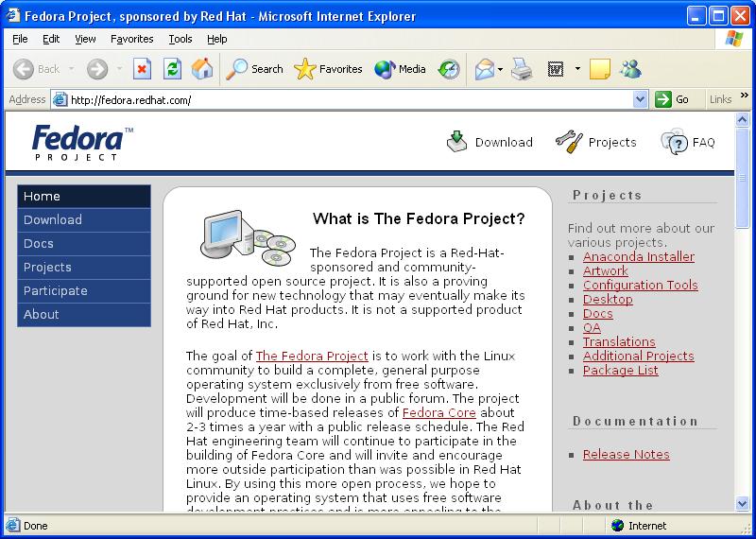Open the Translations link
This screenshot has width=756, height=539.
619,341
